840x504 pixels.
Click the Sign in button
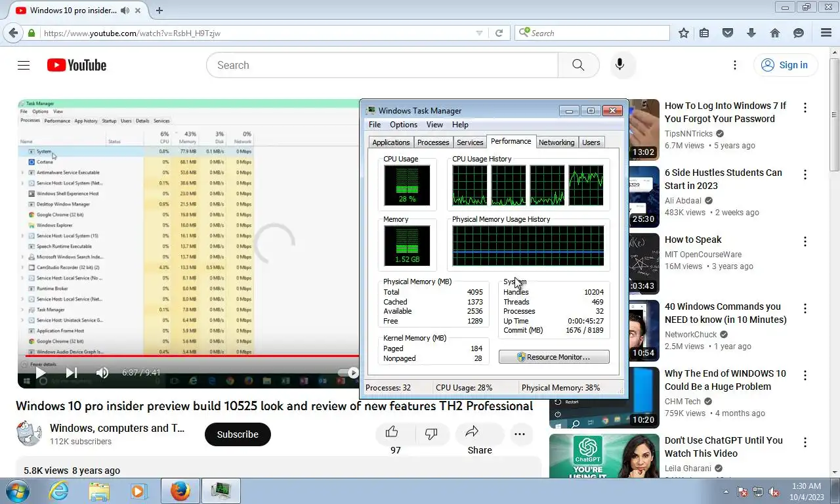tap(785, 65)
